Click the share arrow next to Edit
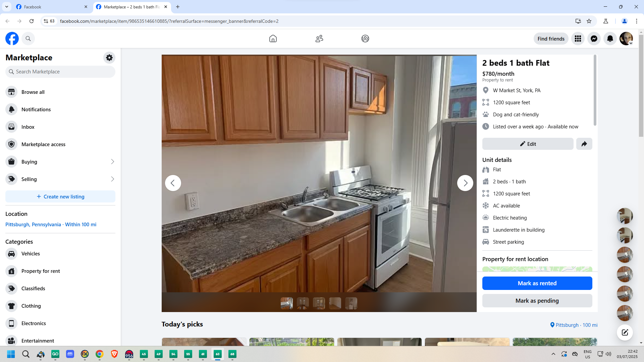The width and height of the screenshot is (644, 362). click(x=584, y=144)
